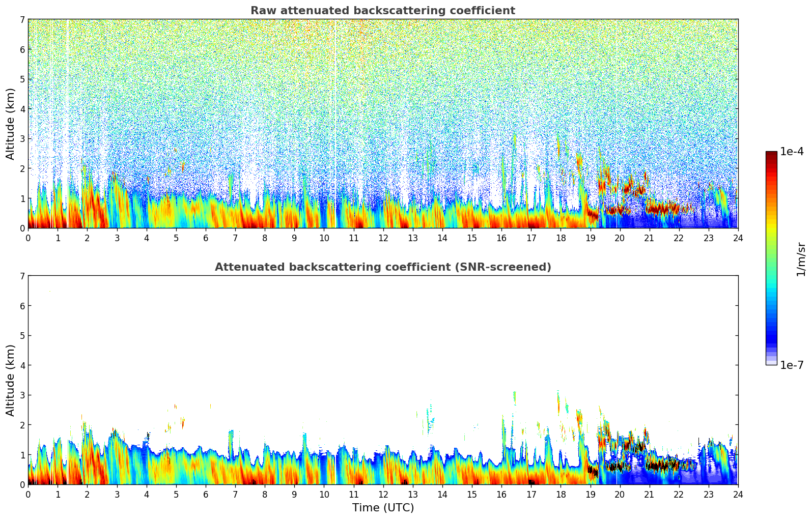Click the bottom plot's "Altitude (km)" axis label

tap(11, 380)
